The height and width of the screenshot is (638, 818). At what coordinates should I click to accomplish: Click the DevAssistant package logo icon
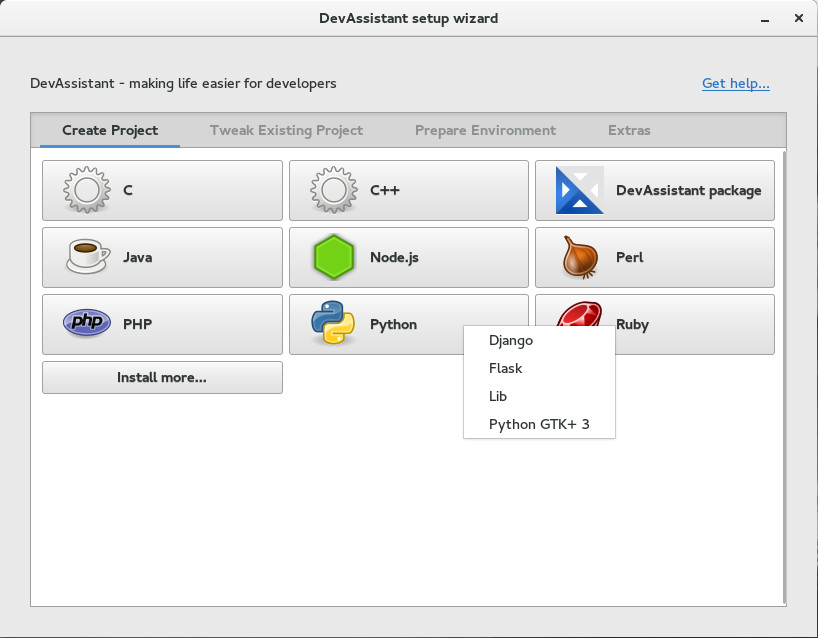[580, 190]
